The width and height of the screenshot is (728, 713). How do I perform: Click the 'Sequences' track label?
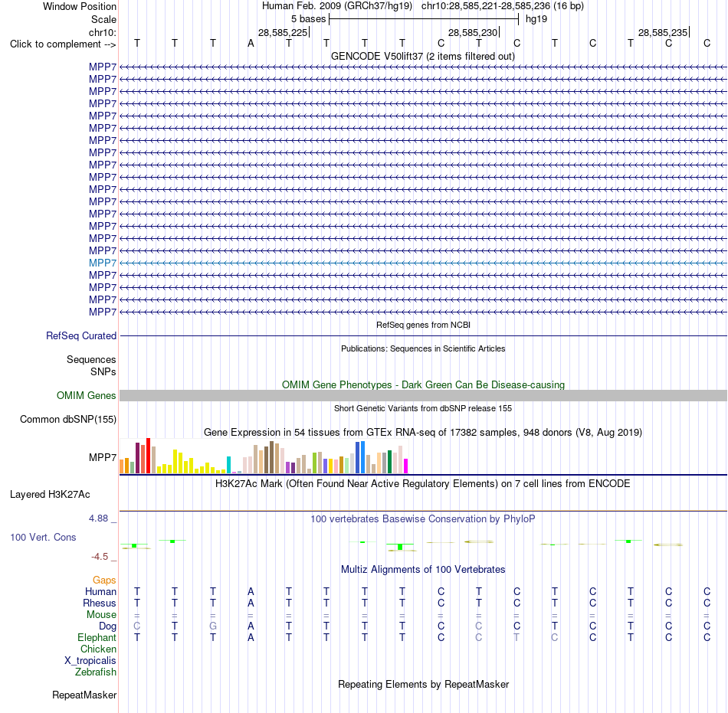(91, 359)
